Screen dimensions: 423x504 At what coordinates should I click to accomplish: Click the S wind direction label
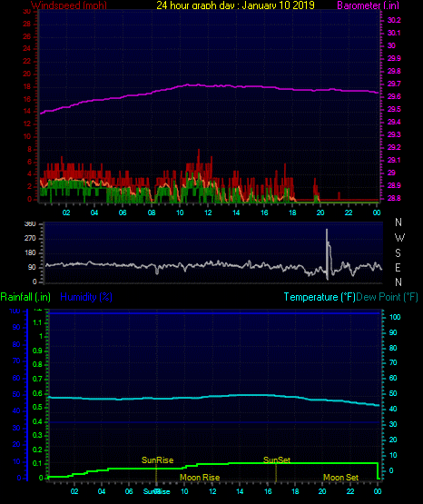click(x=398, y=253)
